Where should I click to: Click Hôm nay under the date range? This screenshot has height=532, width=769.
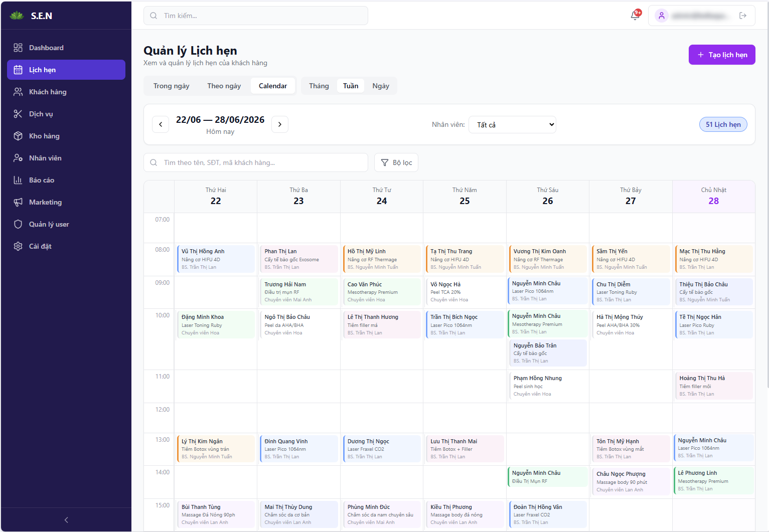(x=220, y=131)
